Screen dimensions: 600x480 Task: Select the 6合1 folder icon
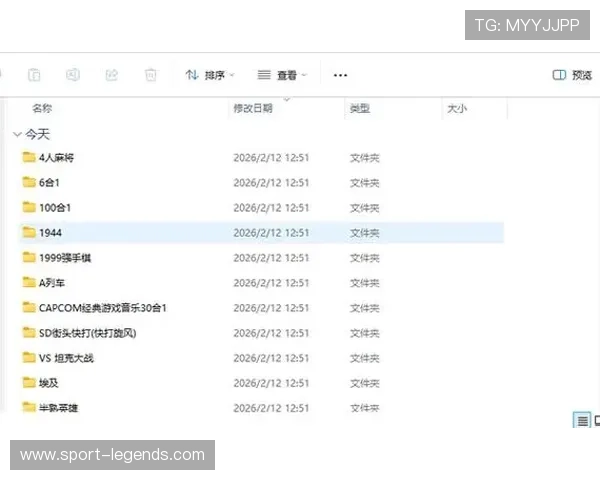29,182
